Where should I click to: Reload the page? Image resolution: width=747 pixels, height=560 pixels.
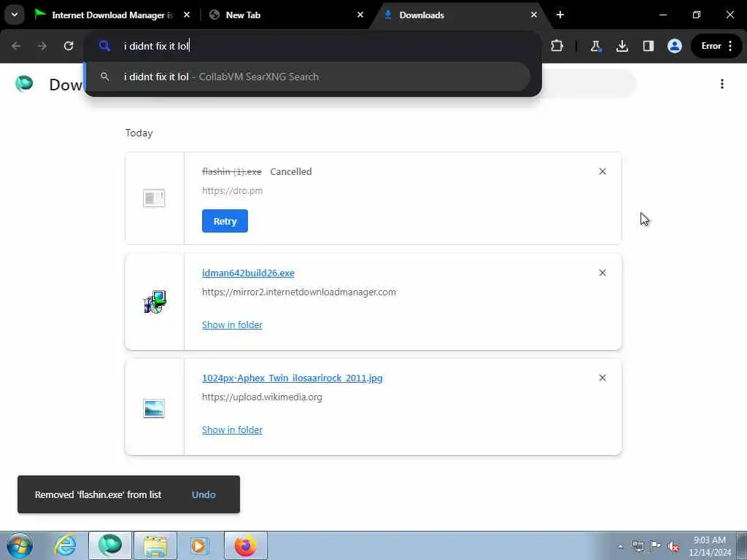[x=69, y=46]
